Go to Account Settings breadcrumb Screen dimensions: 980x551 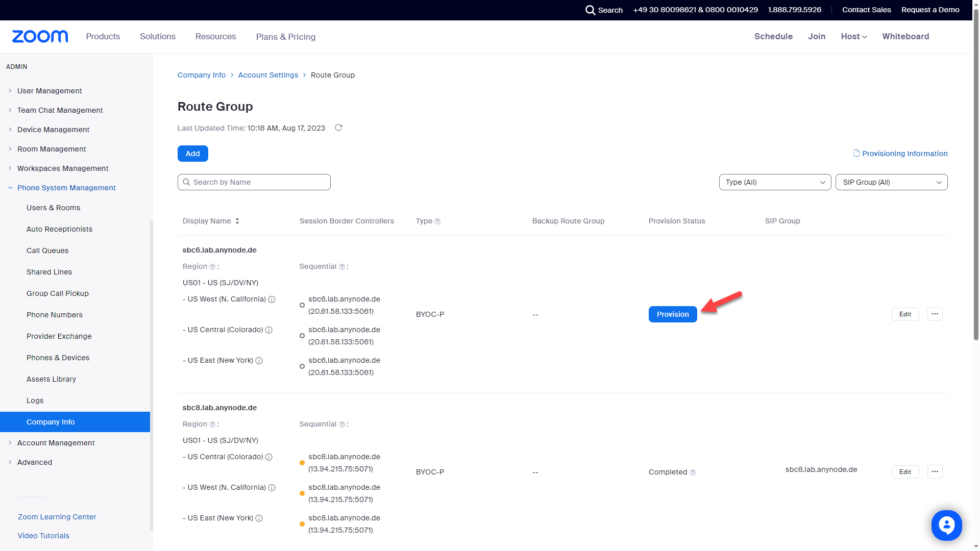268,75
